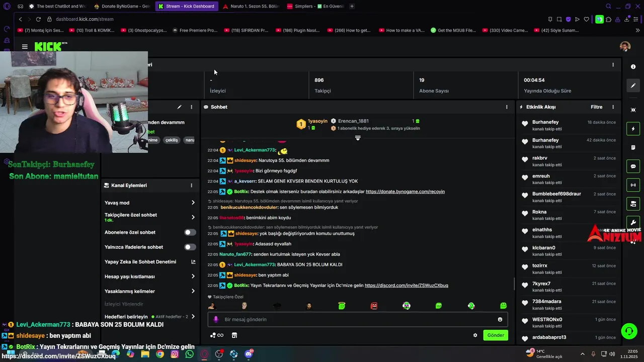Click the green headset support button
Image resolution: width=644 pixels, height=362 pixels.
(x=629, y=331)
